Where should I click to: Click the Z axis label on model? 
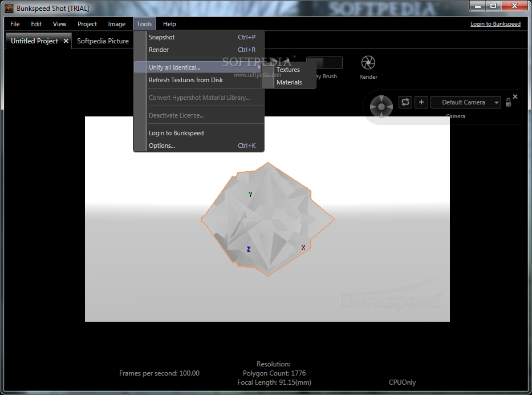coord(249,249)
